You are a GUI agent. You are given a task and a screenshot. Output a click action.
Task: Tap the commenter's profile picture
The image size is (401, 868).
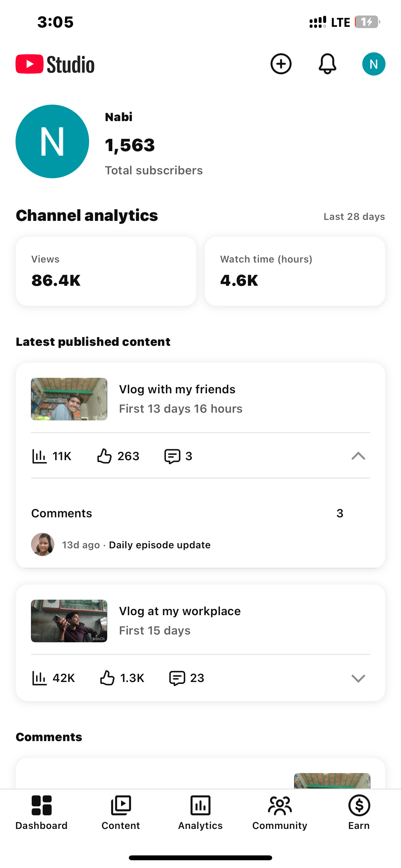43,544
